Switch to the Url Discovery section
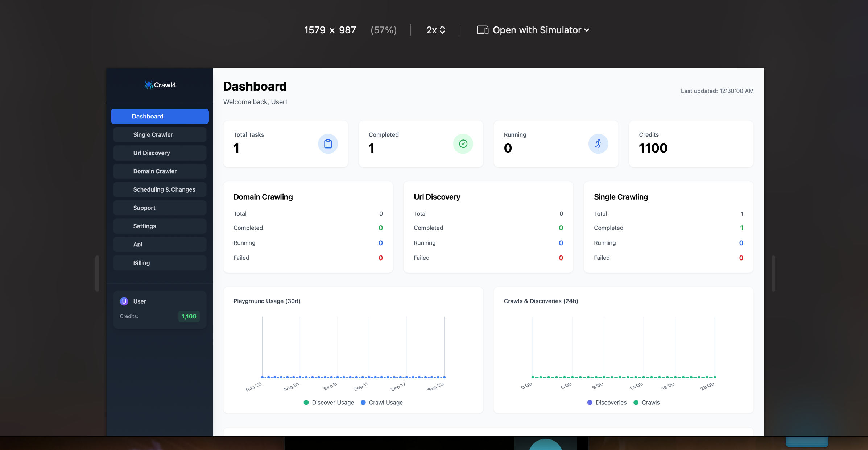868x450 pixels. [160, 153]
